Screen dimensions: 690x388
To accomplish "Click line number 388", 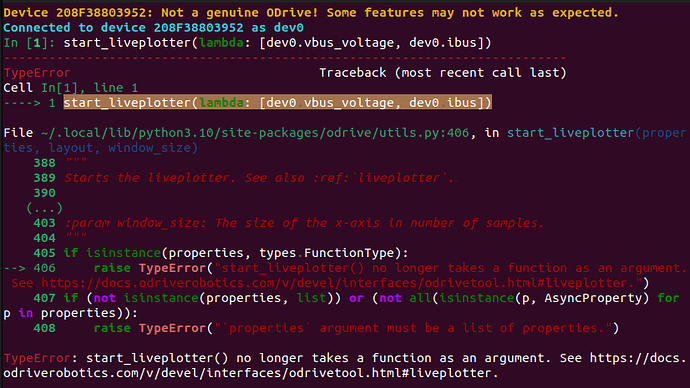I will tap(44, 163).
